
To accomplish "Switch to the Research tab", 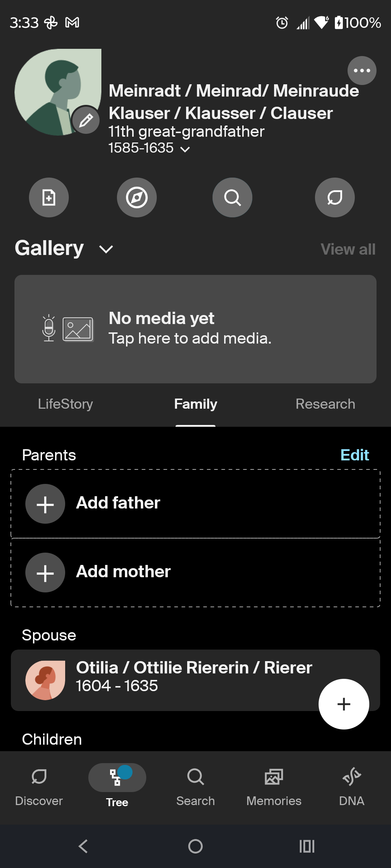I will click(x=325, y=404).
